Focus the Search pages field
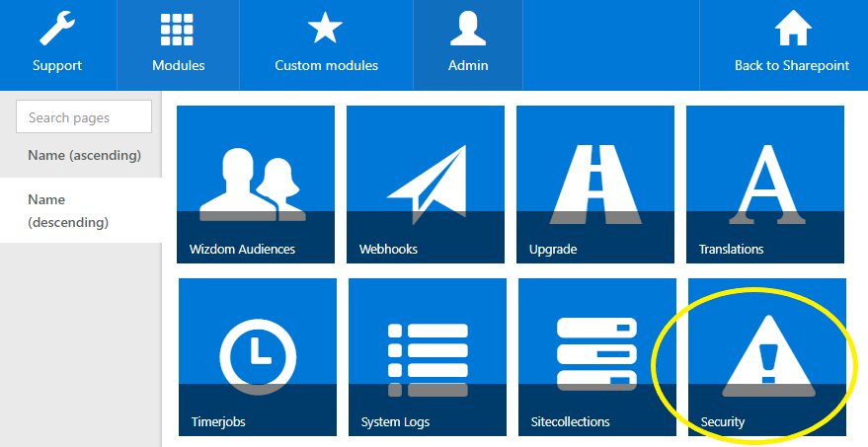Viewport: 868px width, 447px height. 84,116
